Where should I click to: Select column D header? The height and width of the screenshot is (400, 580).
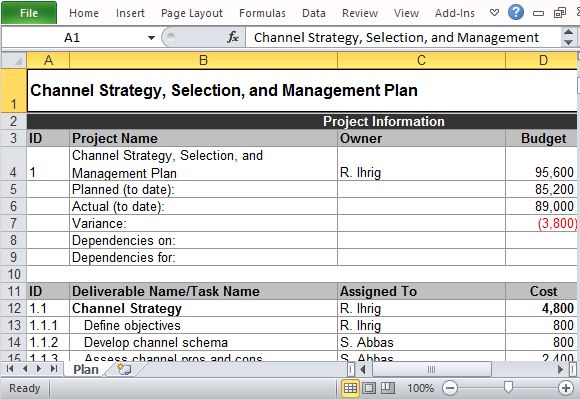[542, 60]
